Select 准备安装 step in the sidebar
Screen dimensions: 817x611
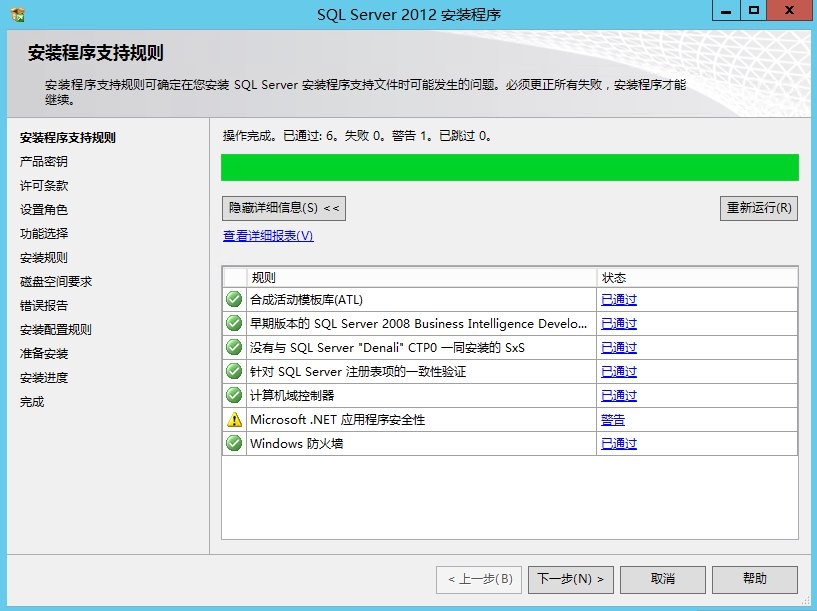point(44,353)
